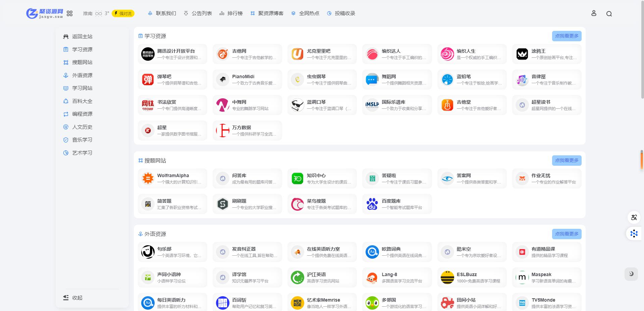Select 搜题网站 in the sidebar

pyautogui.click(x=78, y=62)
